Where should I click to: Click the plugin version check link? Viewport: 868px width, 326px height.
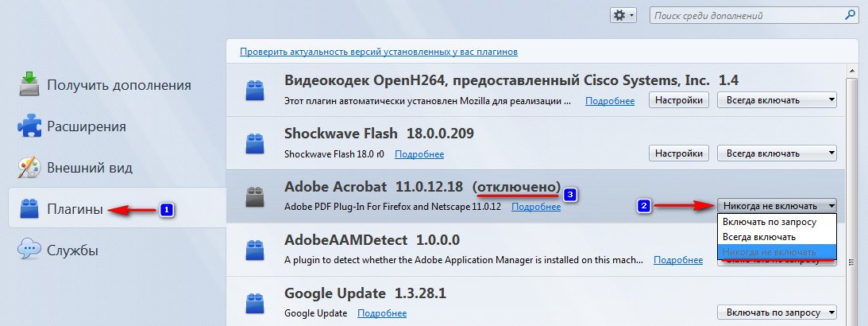pyautogui.click(x=379, y=52)
